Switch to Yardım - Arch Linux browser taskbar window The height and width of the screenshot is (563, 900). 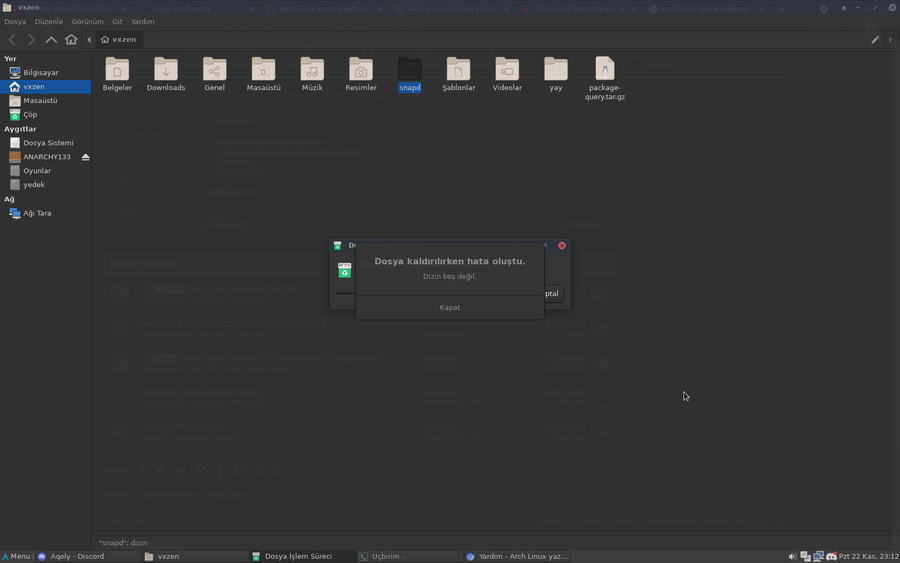click(x=516, y=556)
